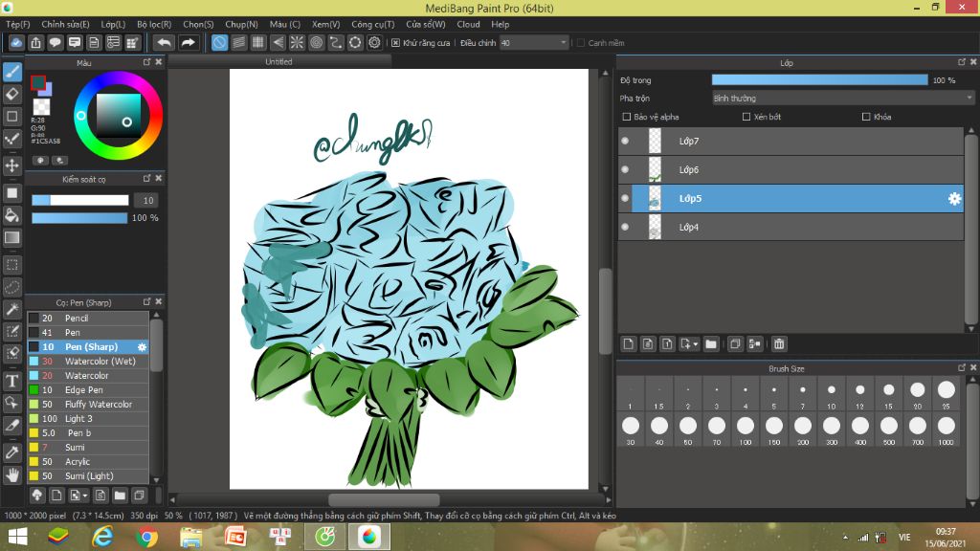Enable the circle snap guide
980x551 pixels.
[x=316, y=42]
